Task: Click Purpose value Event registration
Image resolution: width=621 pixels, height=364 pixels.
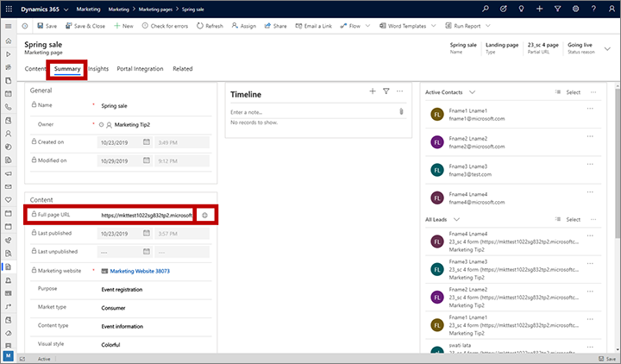Action: (x=122, y=290)
